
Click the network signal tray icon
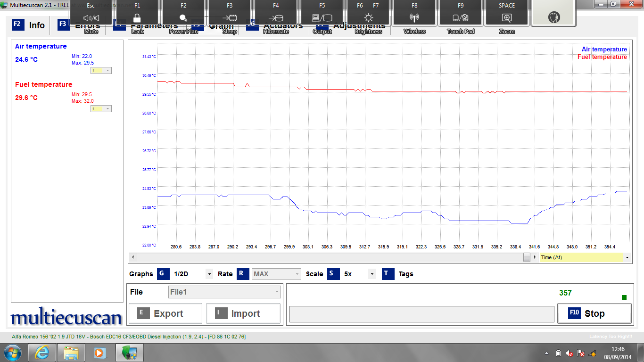[x=592, y=353]
